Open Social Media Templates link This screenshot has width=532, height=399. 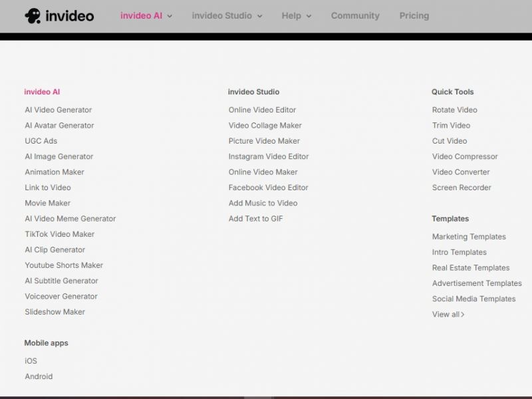[x=474, y=299]
